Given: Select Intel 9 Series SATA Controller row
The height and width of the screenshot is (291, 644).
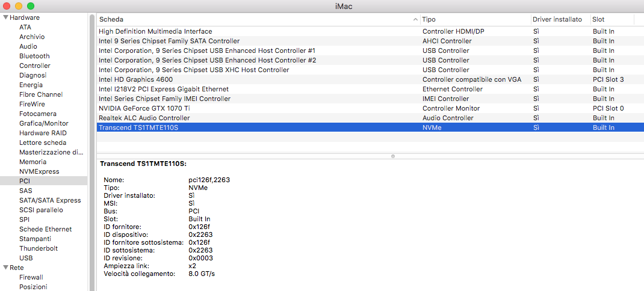Looking at the screenshot, I should (x=370, y=41).
